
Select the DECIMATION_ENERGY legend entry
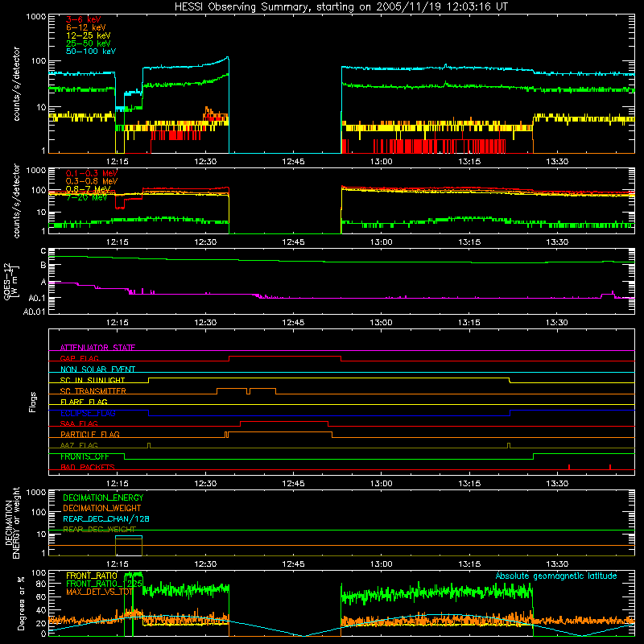[103, 497]
